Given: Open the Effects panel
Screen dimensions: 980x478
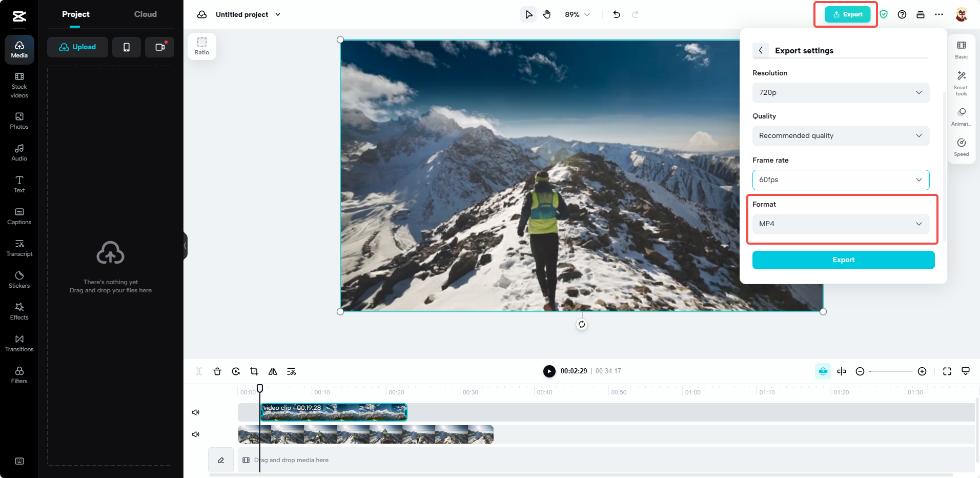Looking at the screenshot, I should click(19, 312).
